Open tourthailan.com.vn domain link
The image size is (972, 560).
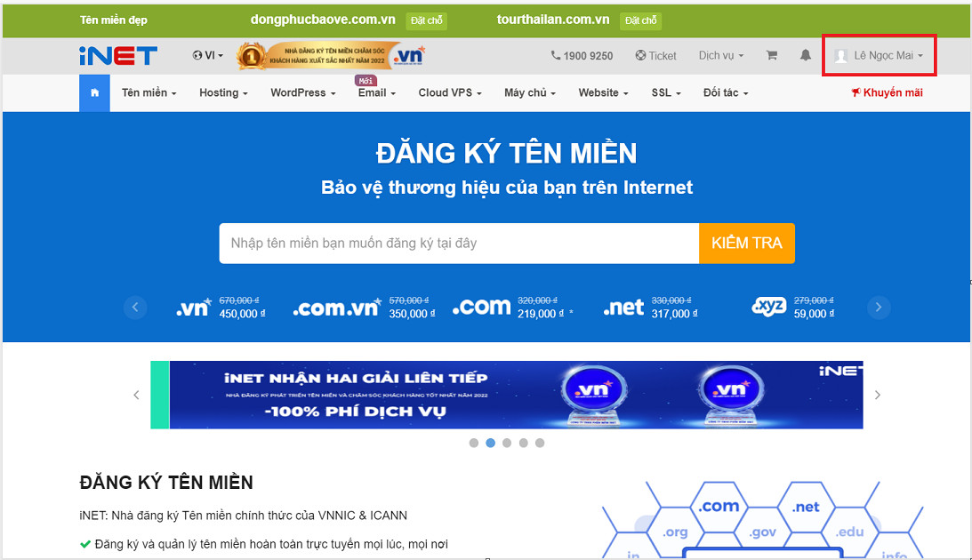(553, 20)
